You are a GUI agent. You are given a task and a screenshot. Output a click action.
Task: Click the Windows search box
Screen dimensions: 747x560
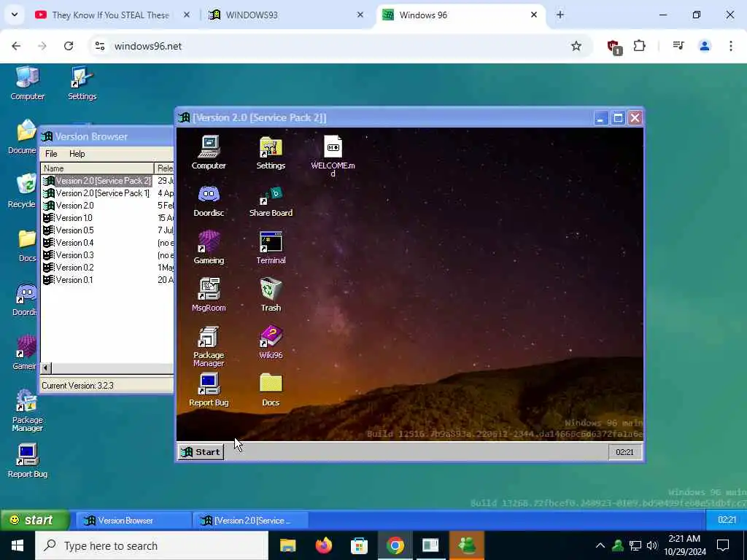click(152, 545)
